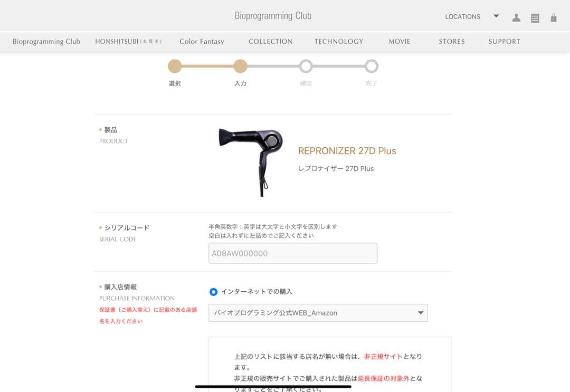Click the Bioprogramming Club header logo
Image resolution: width=570 pixels, height=392 pixels.
coord(273,16)
